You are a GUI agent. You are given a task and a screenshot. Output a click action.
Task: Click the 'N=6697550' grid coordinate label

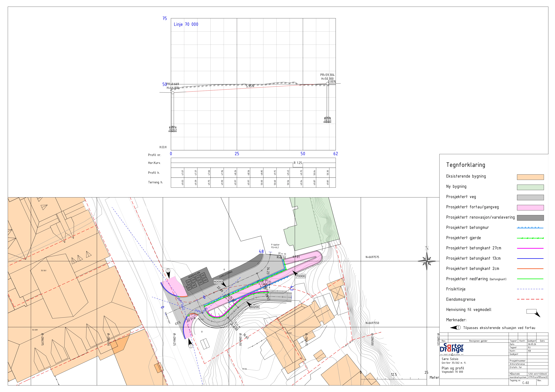pyautogui.click(x=372, y=323)
